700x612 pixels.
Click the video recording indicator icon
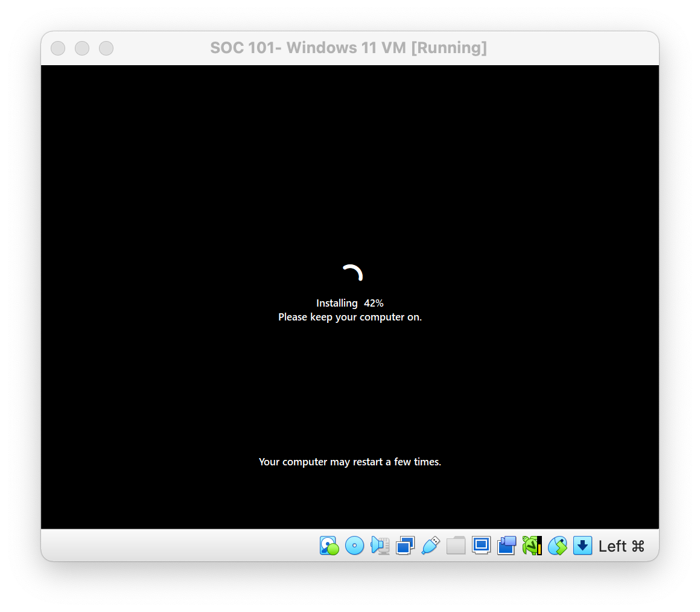coord(507,546)
